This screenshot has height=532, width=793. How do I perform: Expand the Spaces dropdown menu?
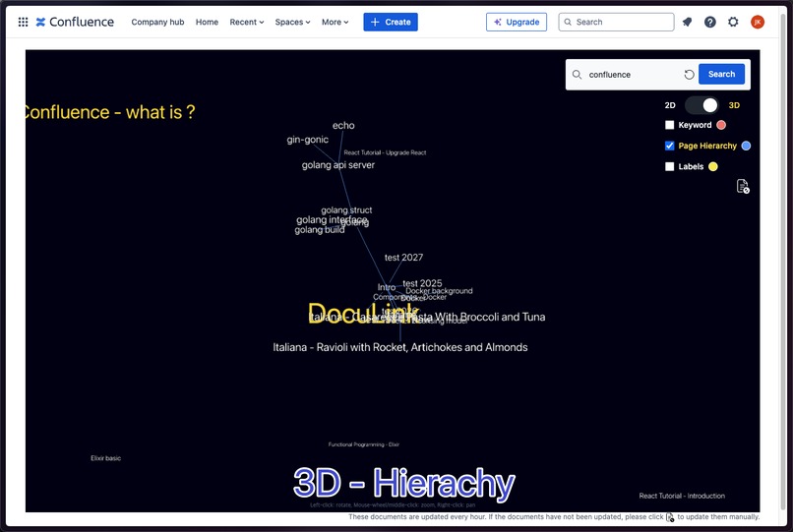click(x=292, y=22)
